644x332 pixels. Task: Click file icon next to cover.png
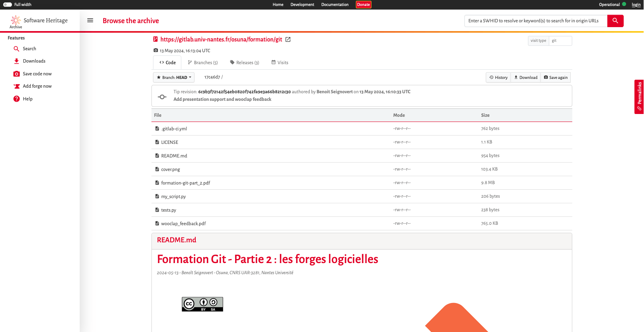pos(157,169)
